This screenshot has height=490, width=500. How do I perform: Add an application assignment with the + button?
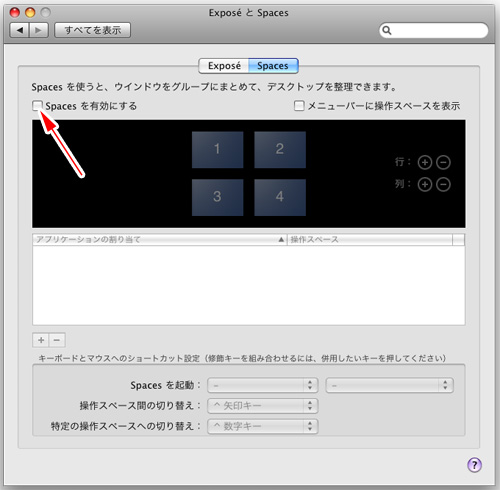(41, 340)
